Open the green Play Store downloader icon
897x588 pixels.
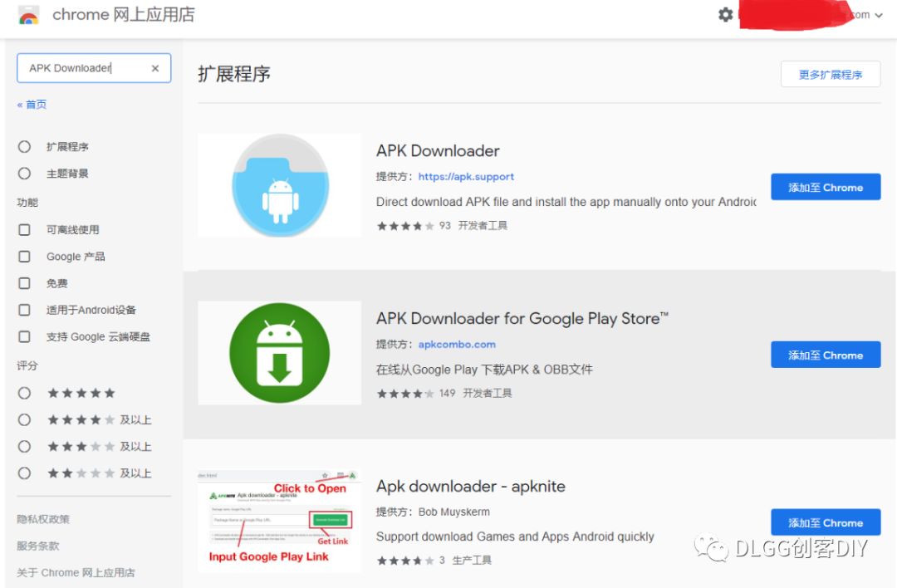280,353
